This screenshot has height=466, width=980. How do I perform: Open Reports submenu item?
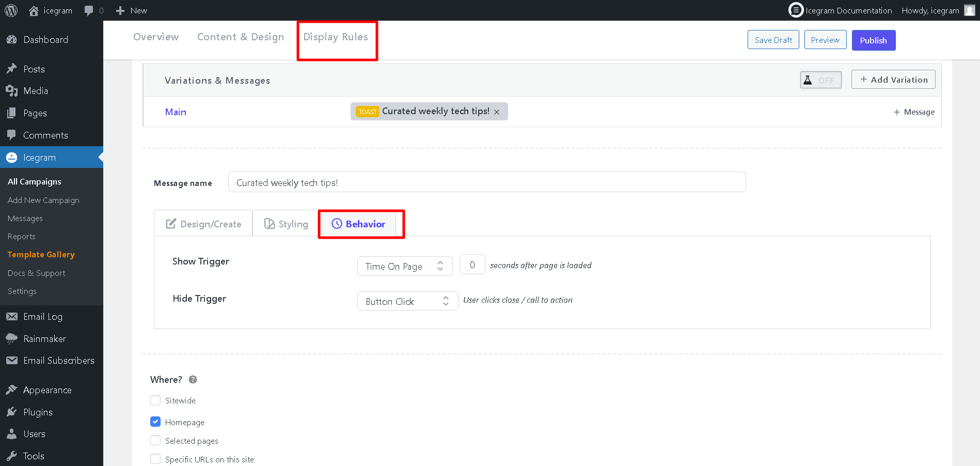coord(22,237)
